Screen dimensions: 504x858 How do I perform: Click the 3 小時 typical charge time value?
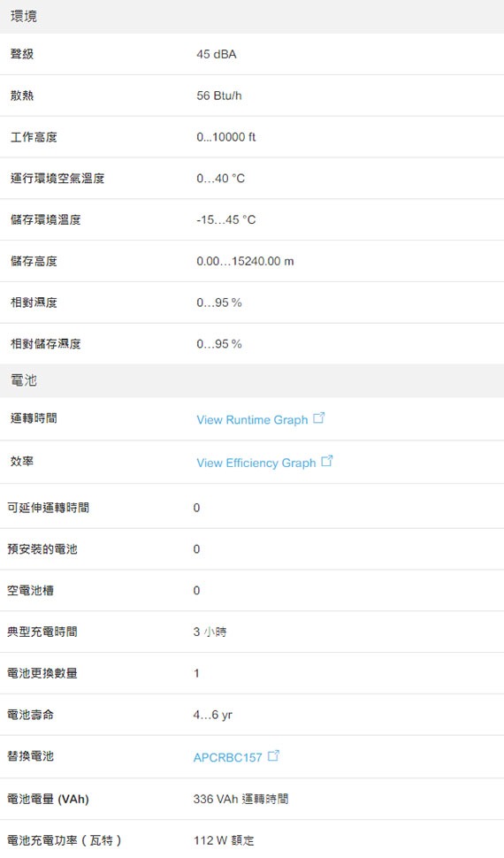(x=210, y=632)
